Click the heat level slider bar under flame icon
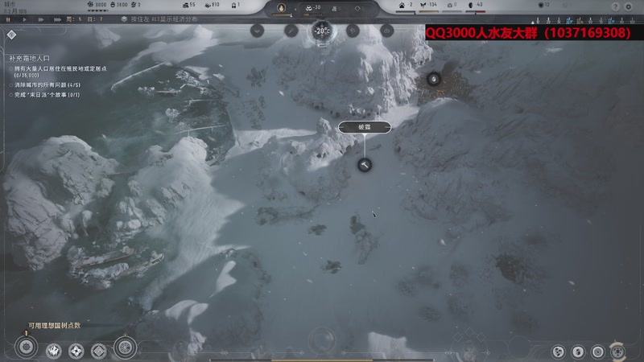Screen dimensions: 644x362 (283, 15)
